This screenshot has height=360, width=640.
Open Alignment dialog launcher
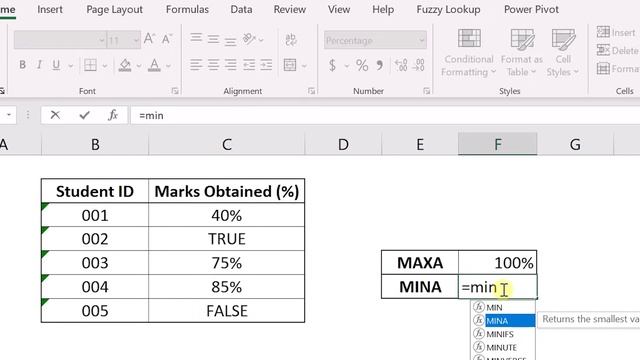pos(311,91)
